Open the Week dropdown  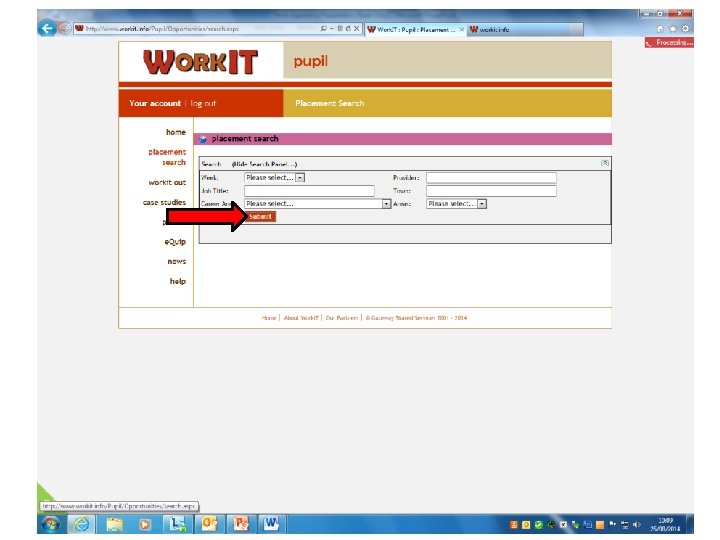275,177
